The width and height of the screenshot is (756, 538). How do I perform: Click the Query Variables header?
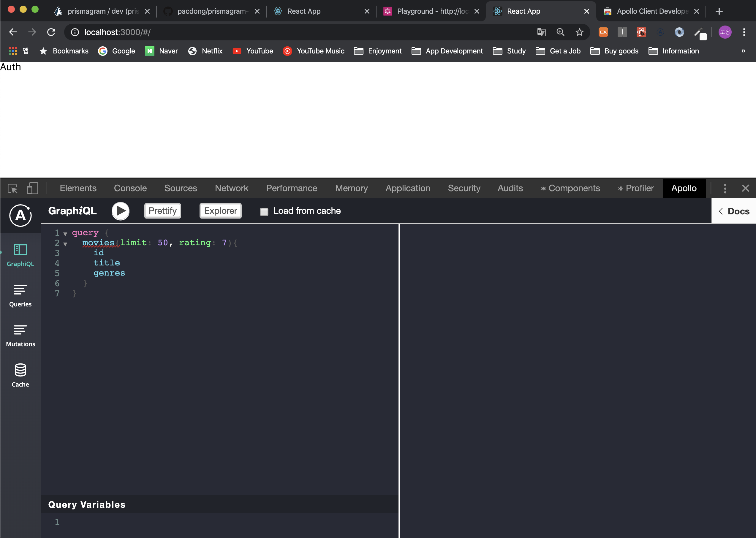click(220, 504)
